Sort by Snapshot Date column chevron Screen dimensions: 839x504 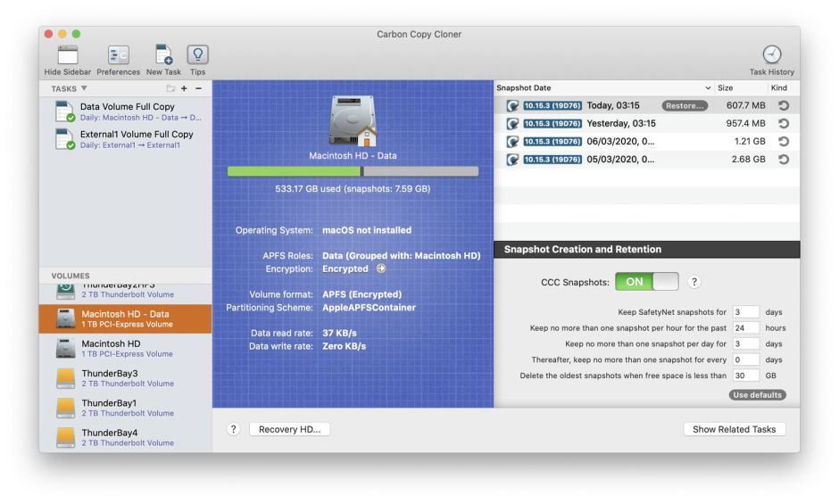709,88
